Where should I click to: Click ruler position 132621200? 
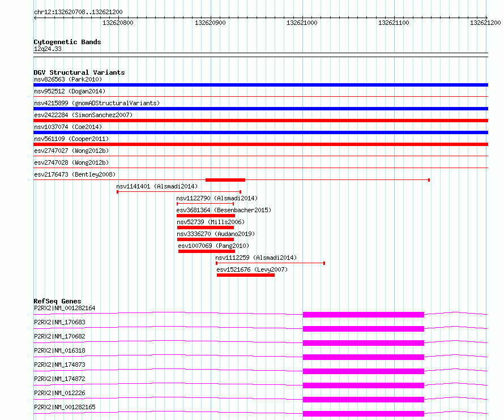pos(485,23)
